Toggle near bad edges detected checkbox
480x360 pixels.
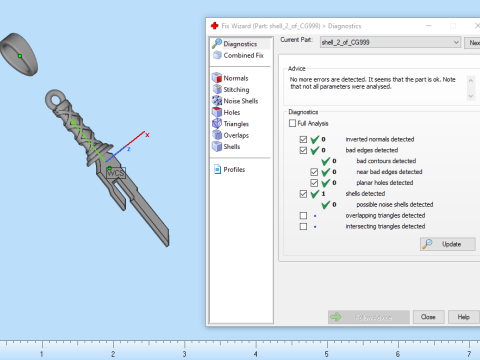314,172
